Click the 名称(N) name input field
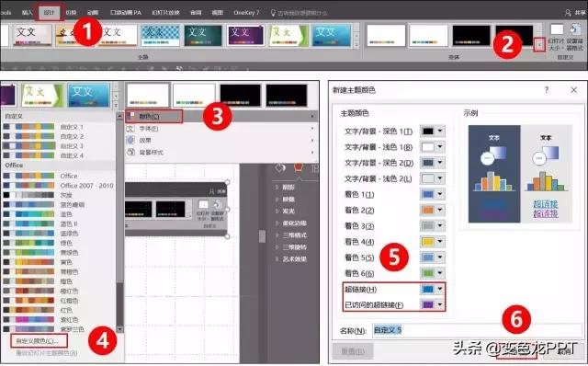This screenshot has width=588, height=366. 477,330
